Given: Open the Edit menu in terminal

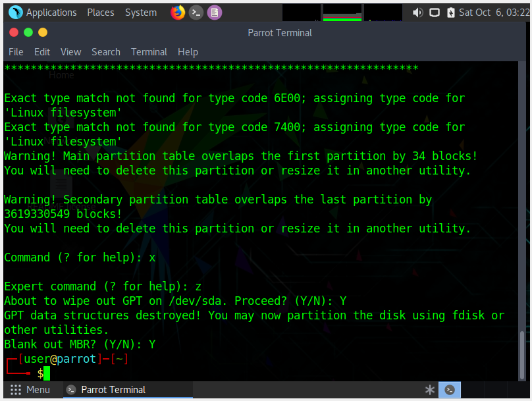Looking at the screenshot, I should [x=42, y=52].
